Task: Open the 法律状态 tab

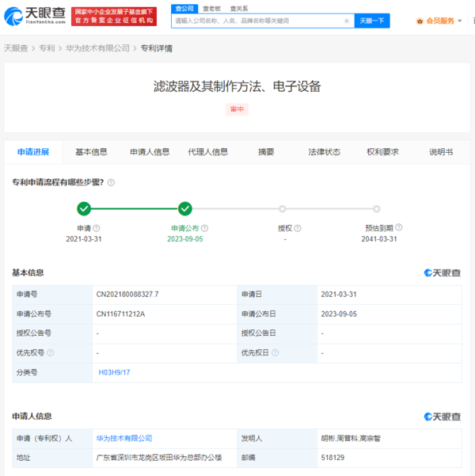Action: tap(324, 152)
